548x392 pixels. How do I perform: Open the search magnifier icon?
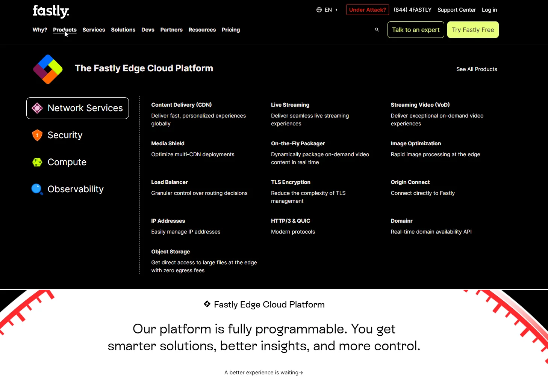click(377, 30)
